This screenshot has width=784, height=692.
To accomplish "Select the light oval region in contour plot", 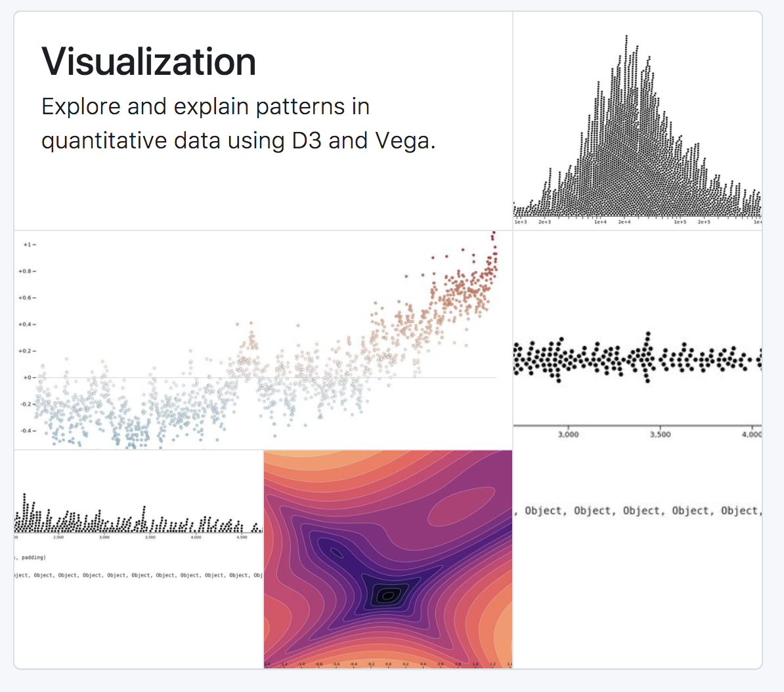I will 460,507.
